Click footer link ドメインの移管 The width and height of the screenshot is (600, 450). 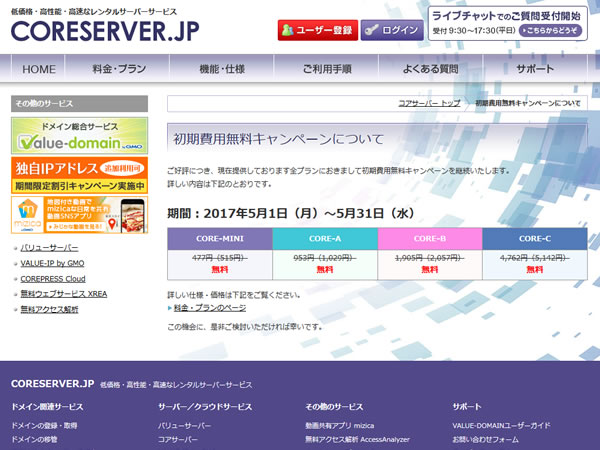click(x=34, y=439)
